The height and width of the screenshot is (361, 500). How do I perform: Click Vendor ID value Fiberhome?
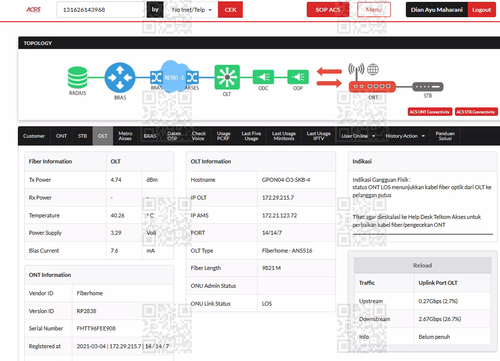click(90, 293)
